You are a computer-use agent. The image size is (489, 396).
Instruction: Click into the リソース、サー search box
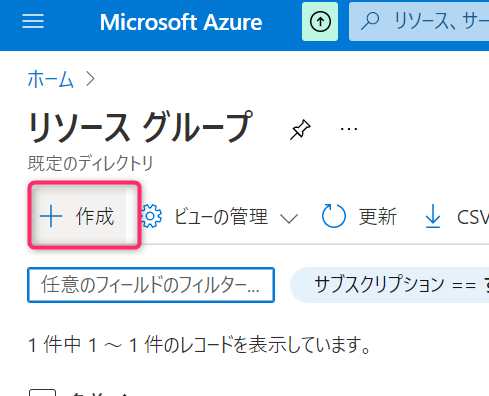[419, 22]
